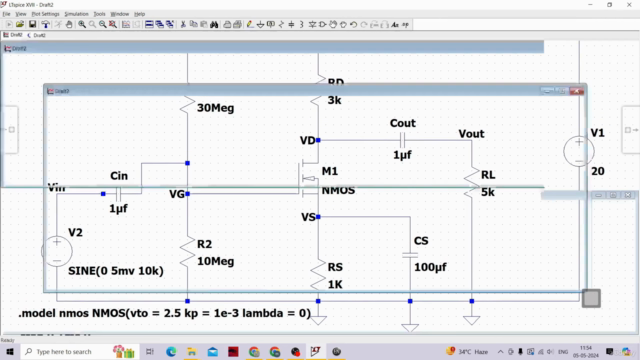Find with the binoculars icon
Screen dimensions: 640x360
pyautogui.click(x=214, y=24)
